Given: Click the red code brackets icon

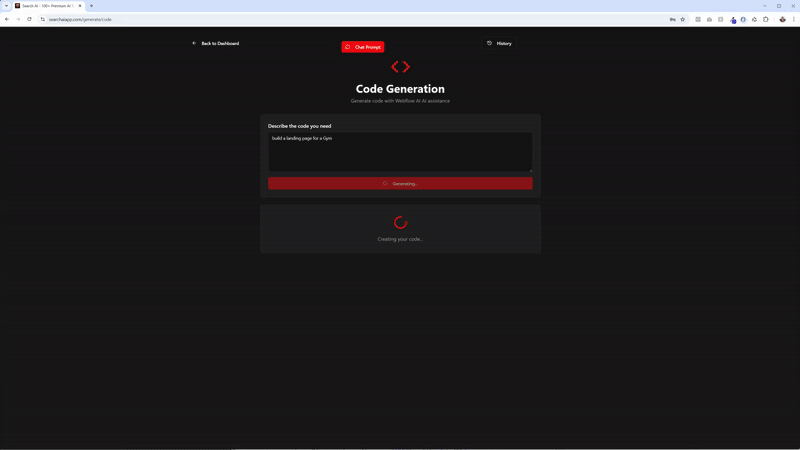Looking at the screenshot, I should 400,67.
